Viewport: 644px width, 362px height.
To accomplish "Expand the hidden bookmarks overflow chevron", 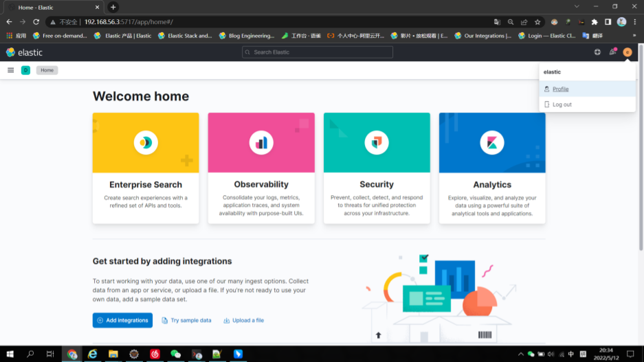I will point(634,36).
